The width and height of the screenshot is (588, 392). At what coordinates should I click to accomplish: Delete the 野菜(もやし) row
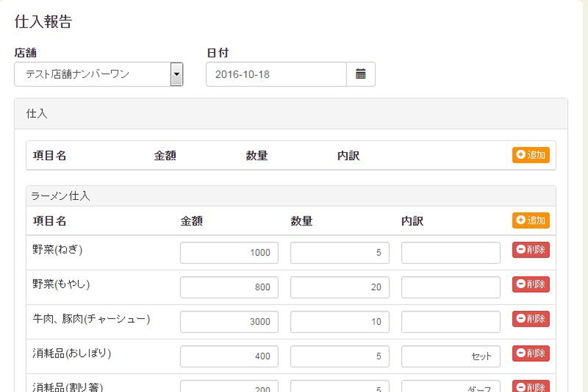coord(531,284)
